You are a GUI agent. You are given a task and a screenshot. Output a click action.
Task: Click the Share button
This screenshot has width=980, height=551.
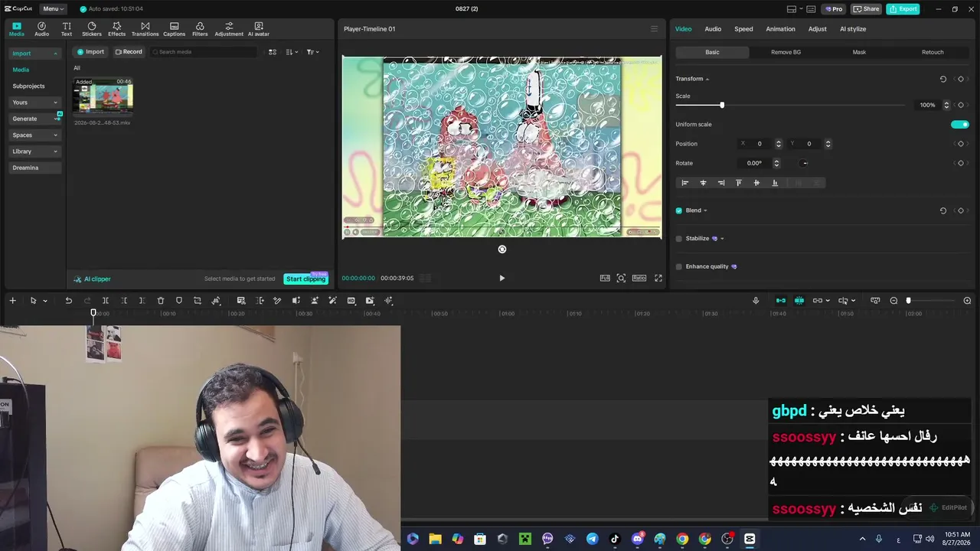point(866,9)
